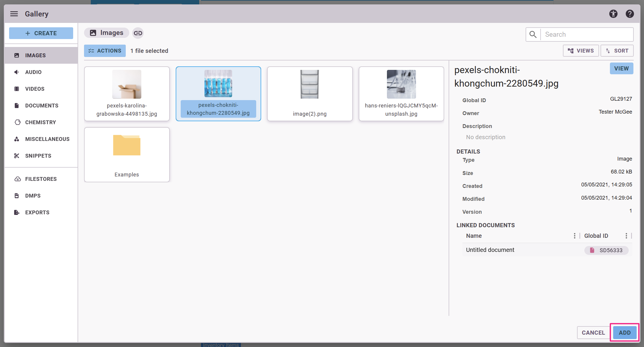
Task: Open Snippets from the sidebar
Action: tap(38, 156)
